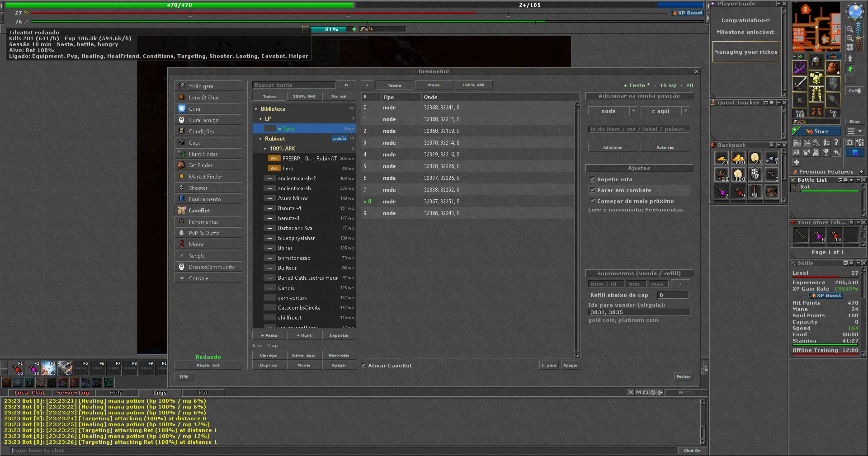The height and width of the screenshot is (456, 868).
Task: Click the Salvar aqui button
Action: 304,355
